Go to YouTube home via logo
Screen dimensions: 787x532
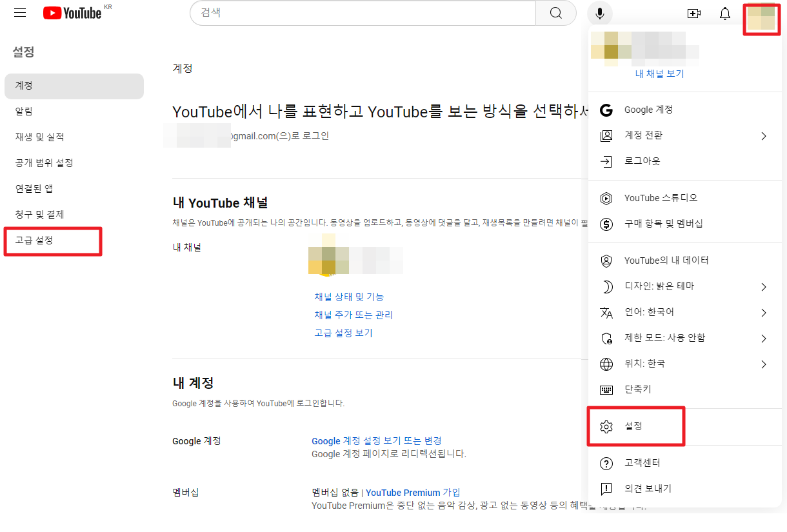(73, 13)
